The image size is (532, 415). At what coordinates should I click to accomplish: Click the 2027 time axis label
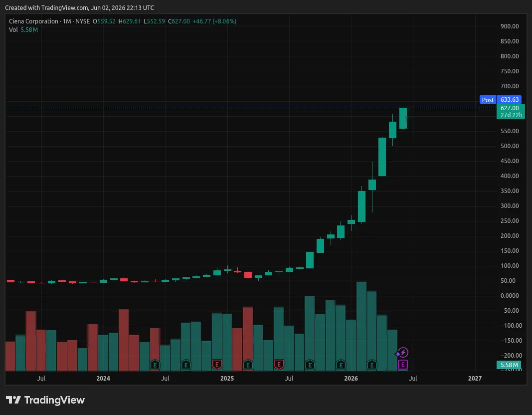475,379
